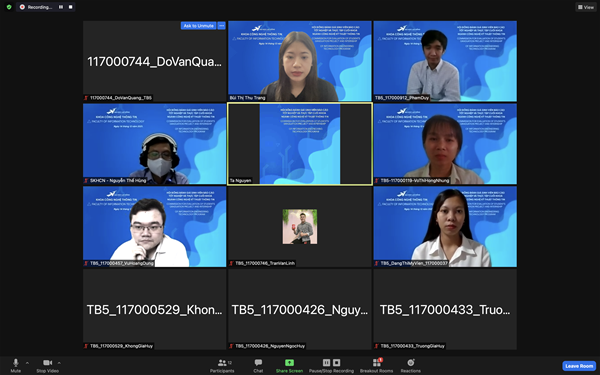Open more options on DoVanQuang tile
The image size is (600, 375).
[221, 26]
